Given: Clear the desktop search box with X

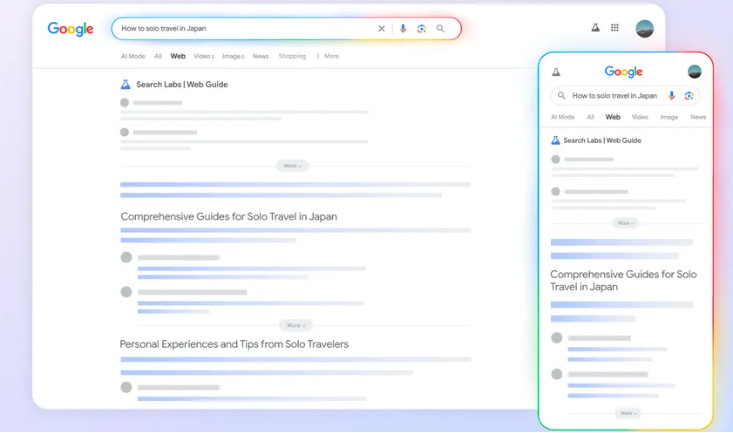Looking at the screenshot, I should click(381, 29).
